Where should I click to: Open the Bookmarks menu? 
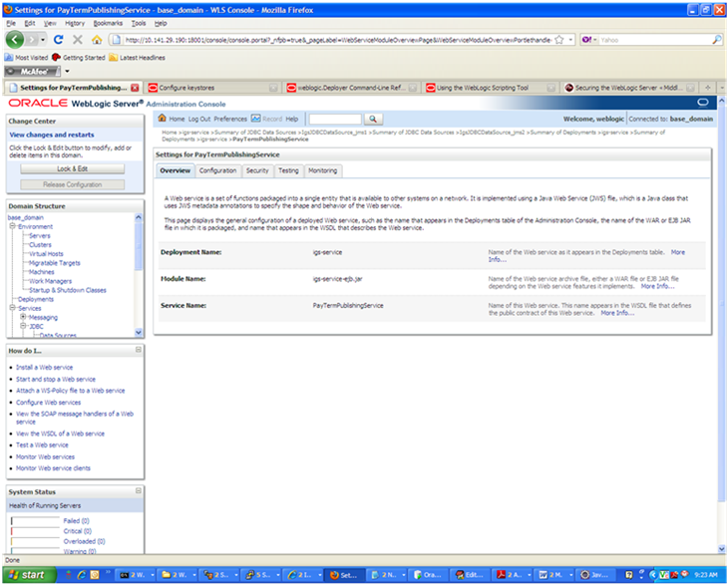point(108,23)
